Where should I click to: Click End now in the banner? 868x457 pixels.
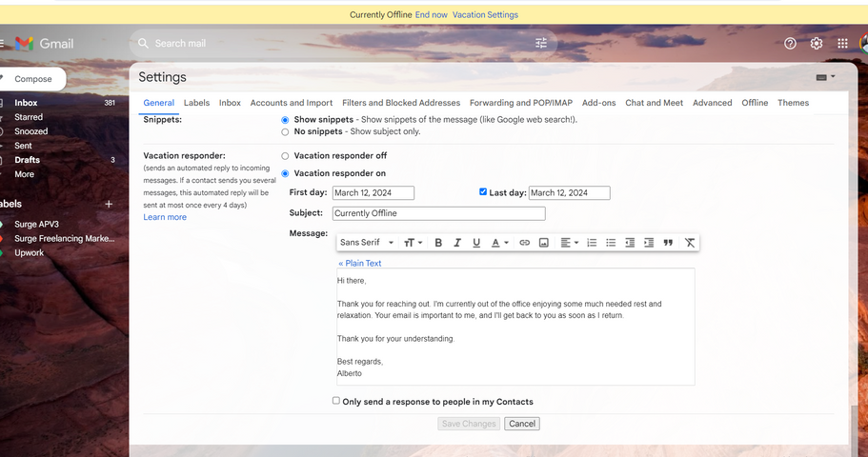[x=432, y=15]
